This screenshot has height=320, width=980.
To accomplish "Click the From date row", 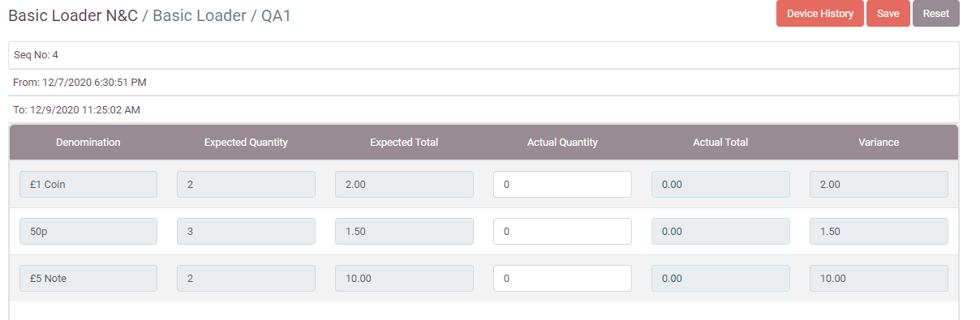I will click(x=484, y=82).
